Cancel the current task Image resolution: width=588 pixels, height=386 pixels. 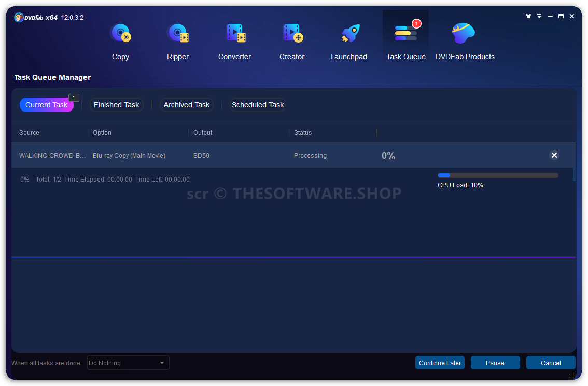(551, 363)
